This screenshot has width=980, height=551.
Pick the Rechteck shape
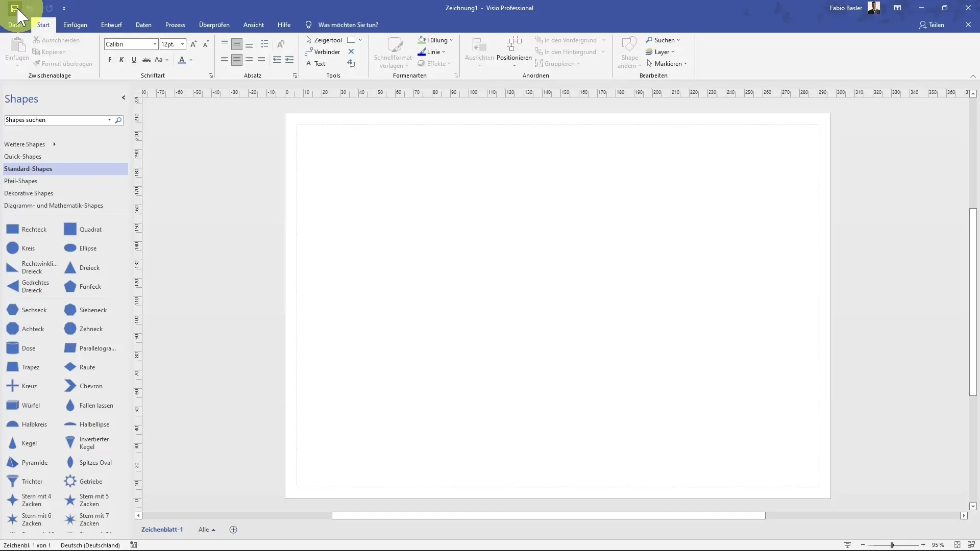tap(27, 230)
